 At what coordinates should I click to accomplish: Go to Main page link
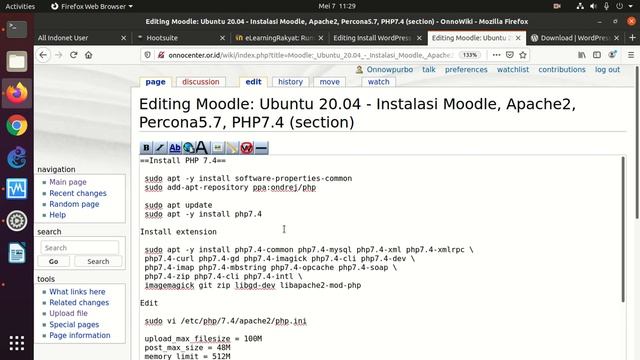click(68, 182)
